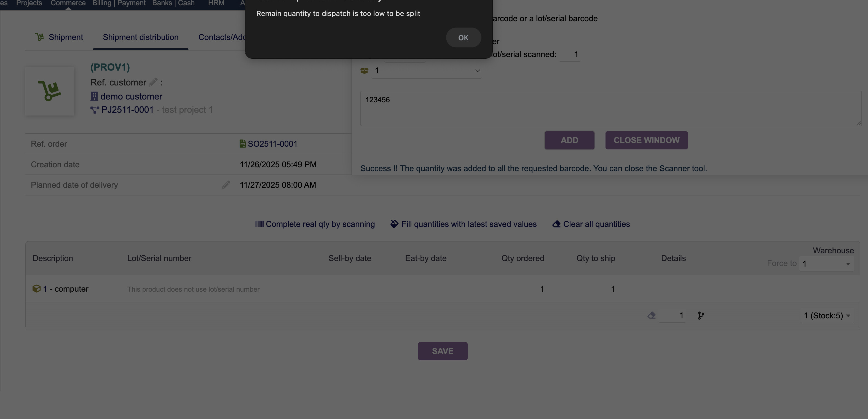
Task: Click the order document icon beside SO2511-0001
Action: tap(242, 144)
